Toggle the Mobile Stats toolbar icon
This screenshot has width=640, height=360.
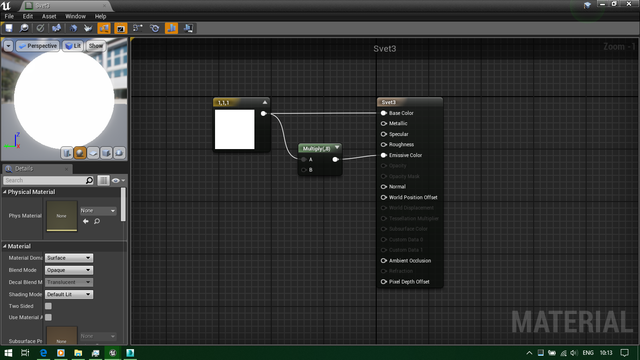(x=188, y=28)
